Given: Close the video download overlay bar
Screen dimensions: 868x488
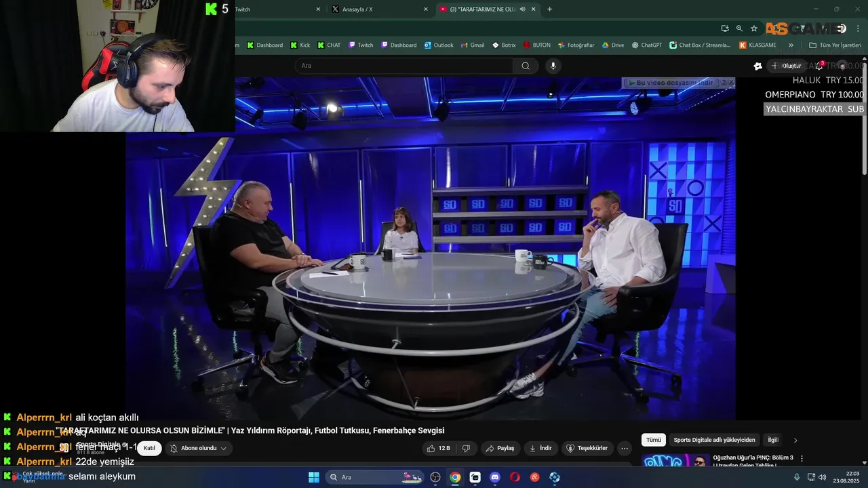Looking at the screenshot, I should tap(731, 83).
